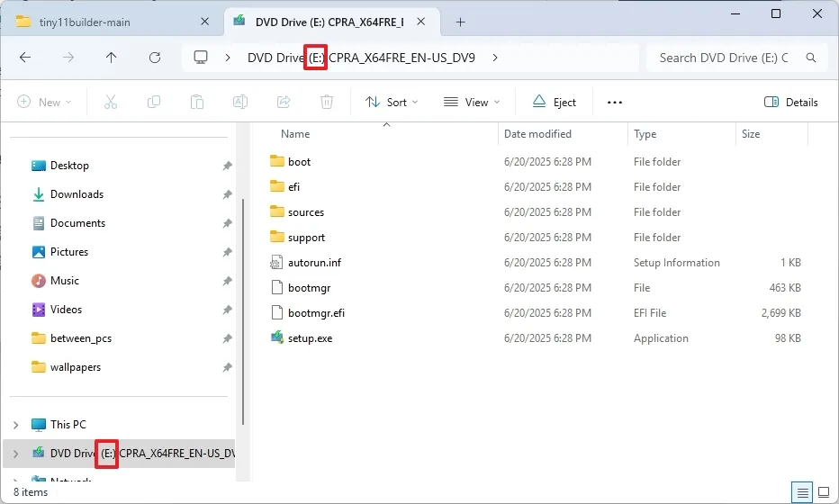Add a new File Explorer tab

pyautogui.click(x=460, y=22)
